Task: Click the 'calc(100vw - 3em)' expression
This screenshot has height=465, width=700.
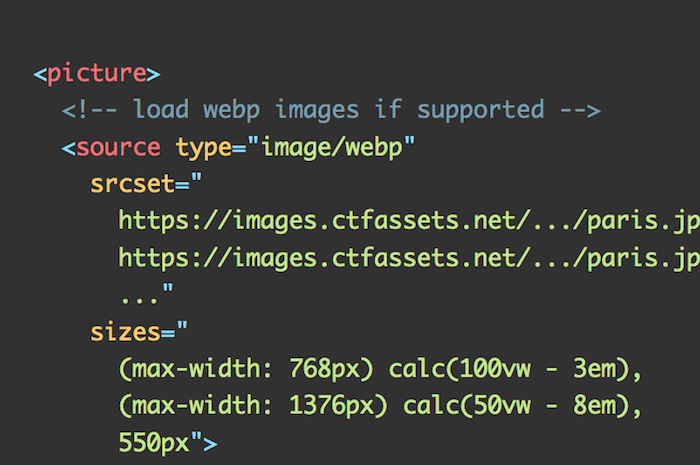Action: (509, 369)
